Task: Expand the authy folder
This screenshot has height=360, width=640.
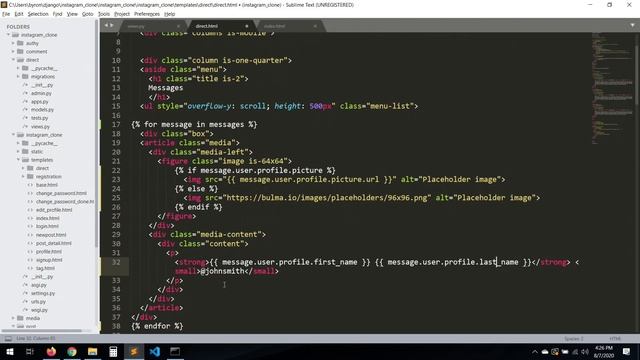Action: point(13,43)
